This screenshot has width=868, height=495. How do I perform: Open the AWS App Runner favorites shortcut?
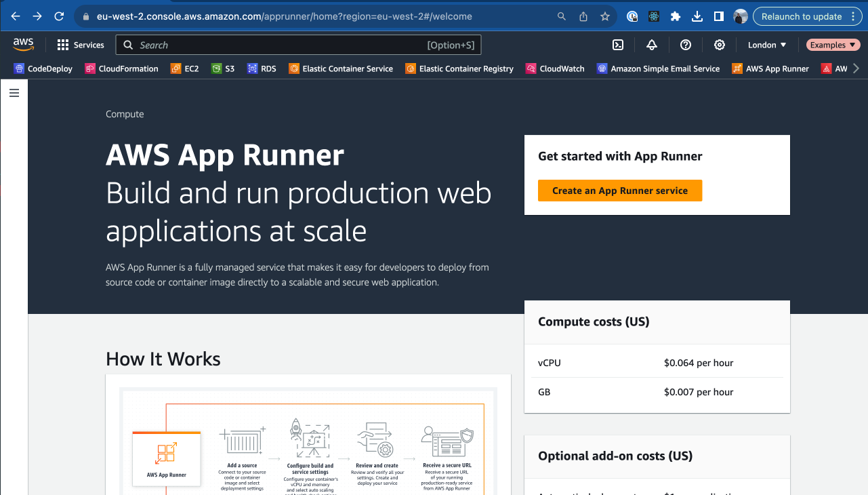pyautogui.click(x=770, y=68)
